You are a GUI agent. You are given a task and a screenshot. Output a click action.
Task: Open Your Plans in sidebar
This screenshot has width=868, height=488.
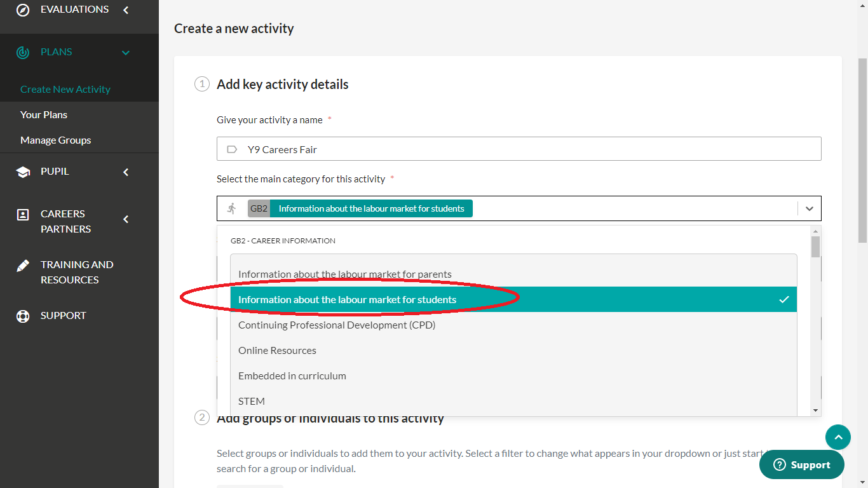tap(44, 114)
